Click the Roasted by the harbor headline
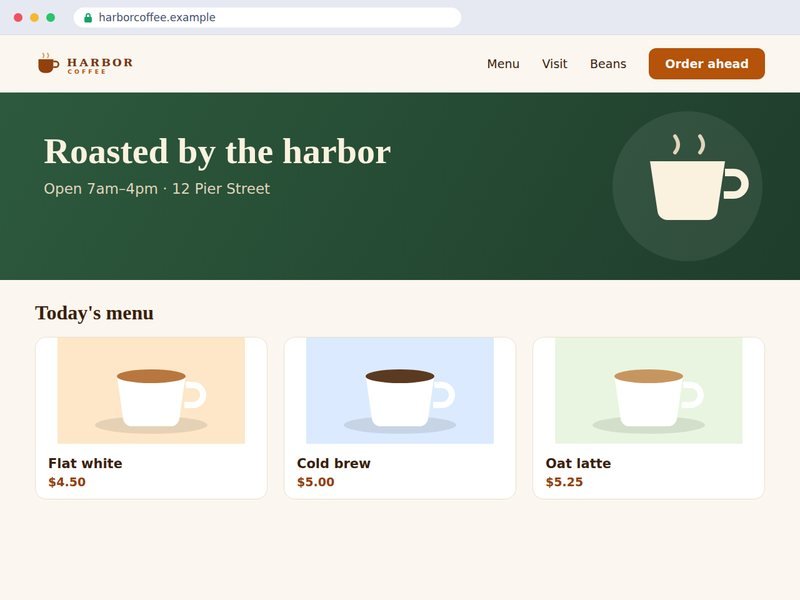The width and height of the screenshot is (800, 600). coord(217,152)
